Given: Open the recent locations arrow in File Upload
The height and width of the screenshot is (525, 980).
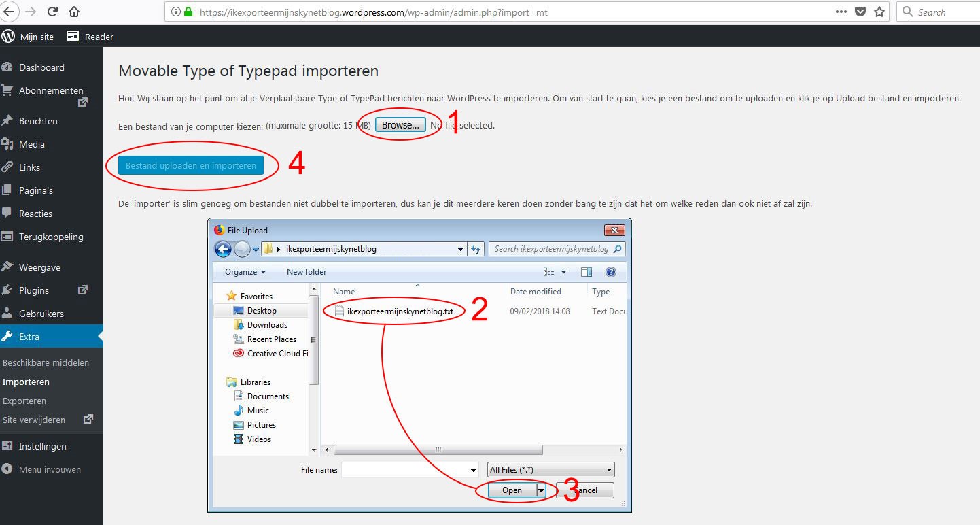Looking at the screenshot, I should tap(256, 250).
